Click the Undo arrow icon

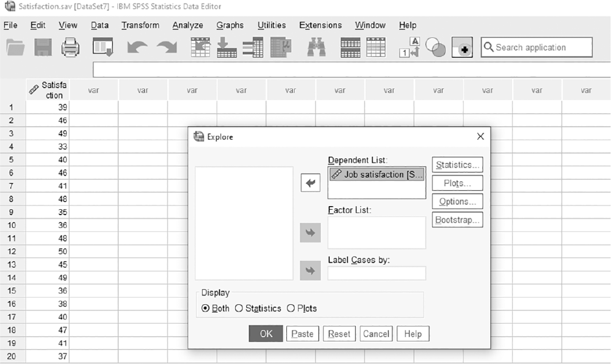137,48
